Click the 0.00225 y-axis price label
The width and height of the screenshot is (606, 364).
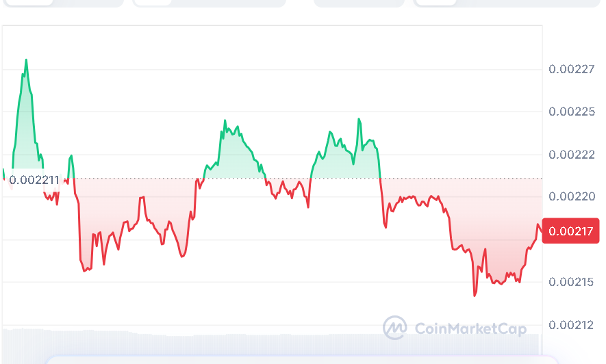pyautogui.click(x=570, y=112)
